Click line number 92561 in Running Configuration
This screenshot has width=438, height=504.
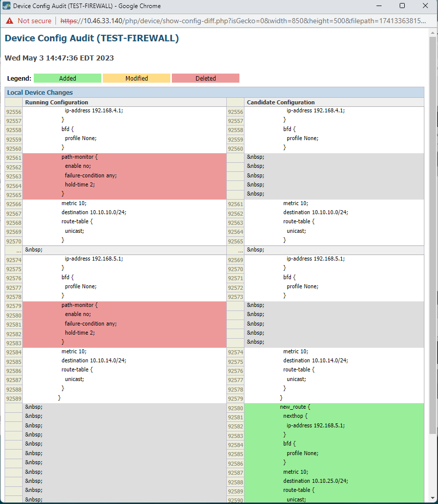pyautogui.click(x=14, y=158)
